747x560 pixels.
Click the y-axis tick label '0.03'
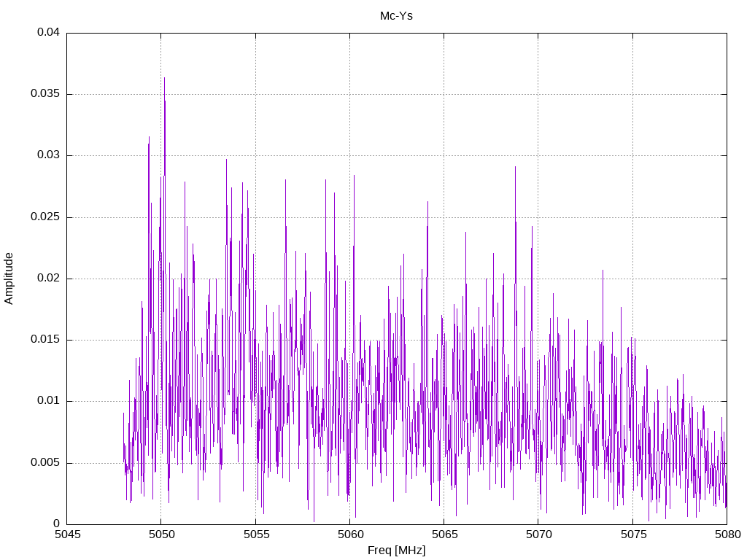click(x=49, y=155)
